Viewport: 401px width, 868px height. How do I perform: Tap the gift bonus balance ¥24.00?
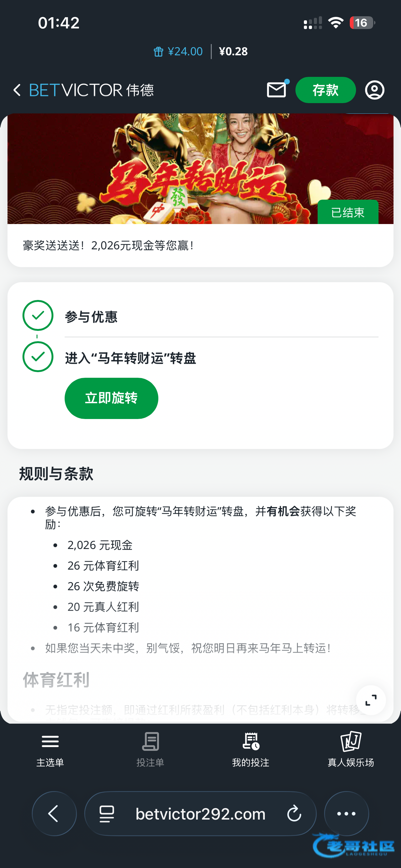178,52
